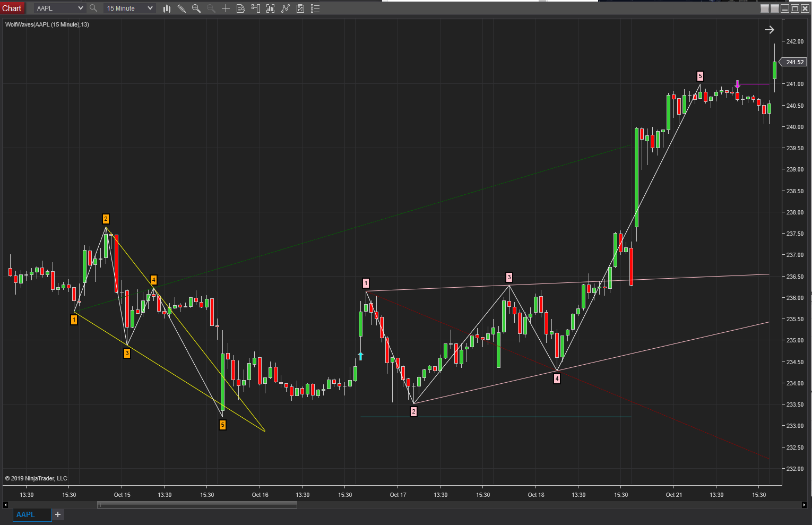The height and width of the screenshot is (525, 812).
Task: Click the horizontal scrollbar thumb
Action: pos(197,505)
